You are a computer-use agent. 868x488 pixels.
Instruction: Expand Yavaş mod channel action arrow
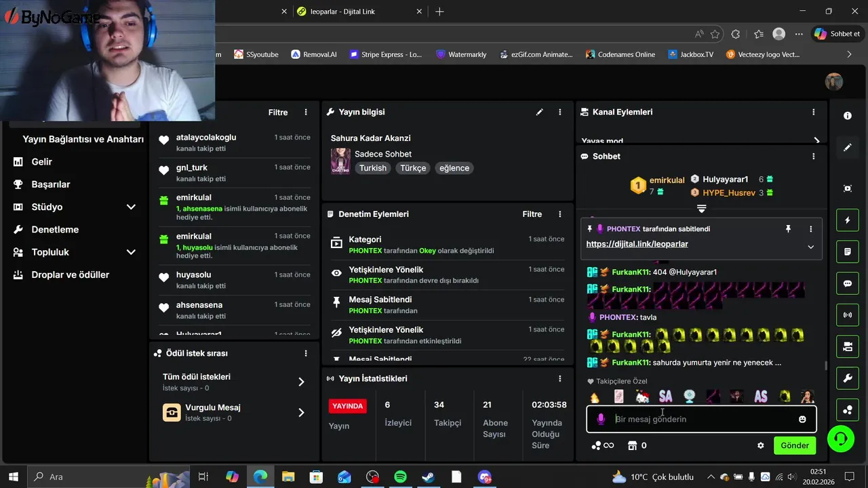coord(816,141)
